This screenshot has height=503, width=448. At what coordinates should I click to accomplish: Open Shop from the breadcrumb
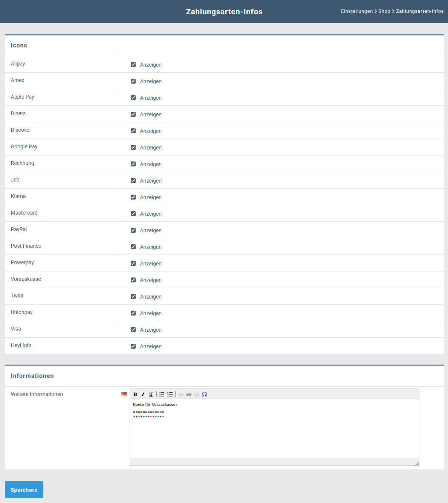pyautogui.click(x=384, y=11)
